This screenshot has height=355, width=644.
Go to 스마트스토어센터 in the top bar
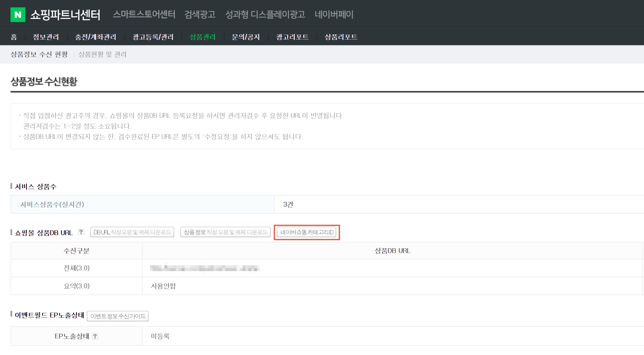point(144,14)
